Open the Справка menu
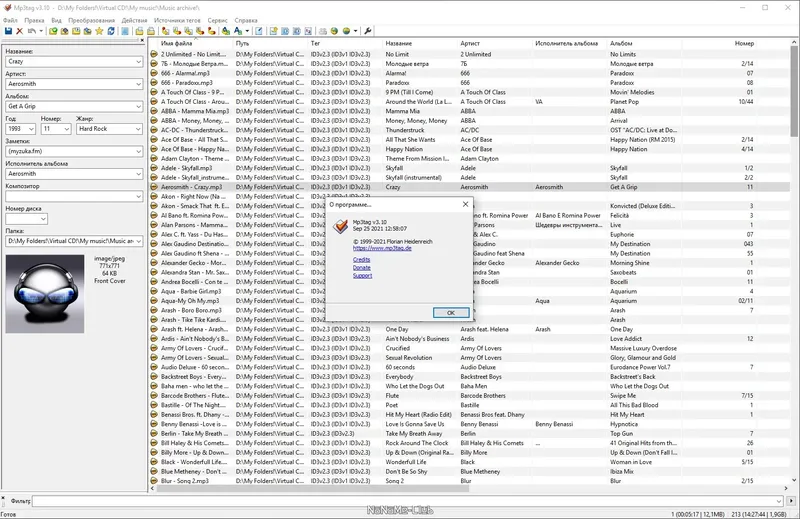 (x=246, y=20)
